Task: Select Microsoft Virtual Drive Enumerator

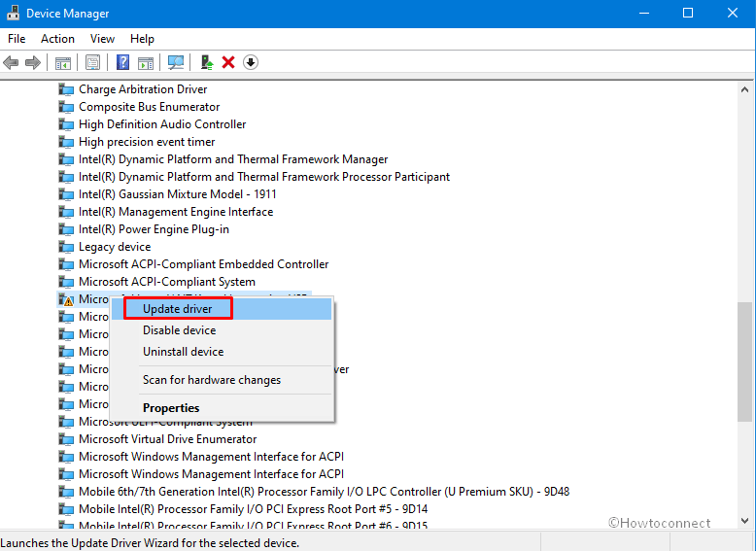Action: tap(168, 439)
